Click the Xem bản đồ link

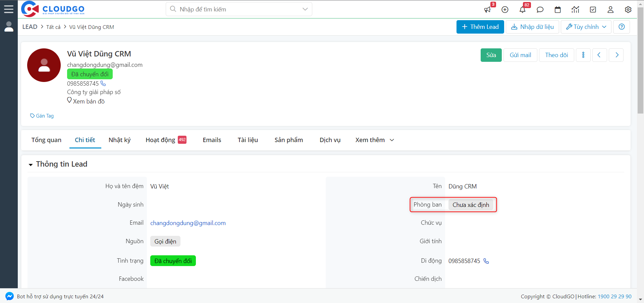pos(89,101)
